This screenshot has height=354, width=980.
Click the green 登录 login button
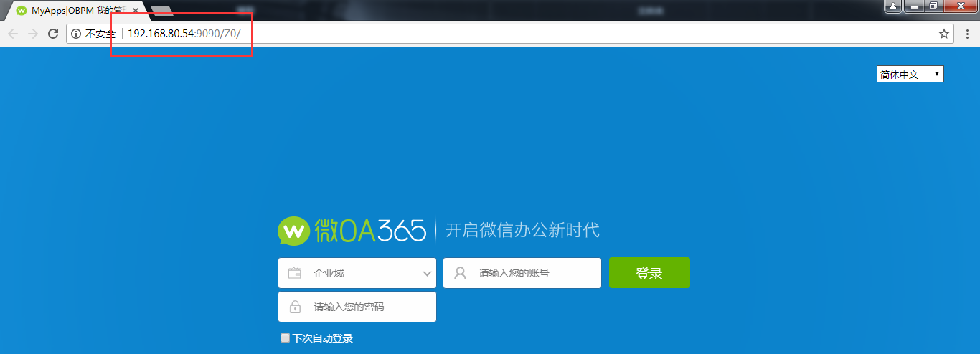[x=649, y=273]
